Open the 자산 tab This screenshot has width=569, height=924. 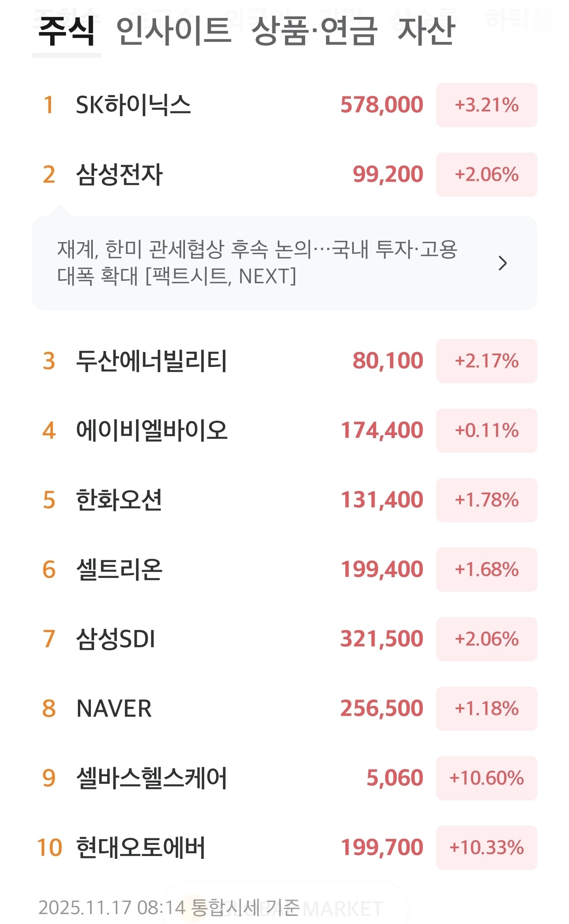pyautogui.click(x=426, y=31)
